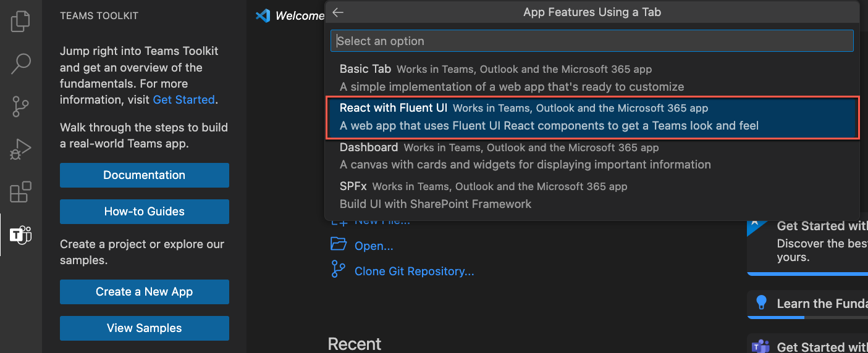Open the Learn the Fundamentals walkthrough
868x353 pixels.
(807, 304)
